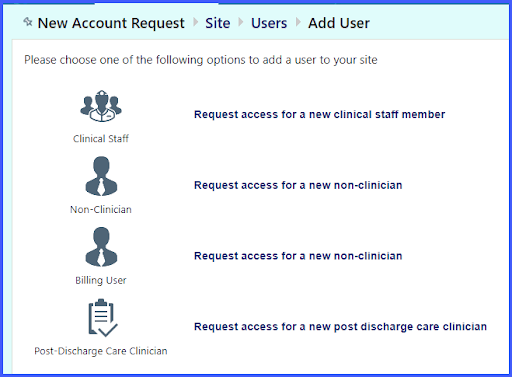Open access request link beside Billing User
The image size is (512, 377).
pyautogui.click(x=298, y=256)
